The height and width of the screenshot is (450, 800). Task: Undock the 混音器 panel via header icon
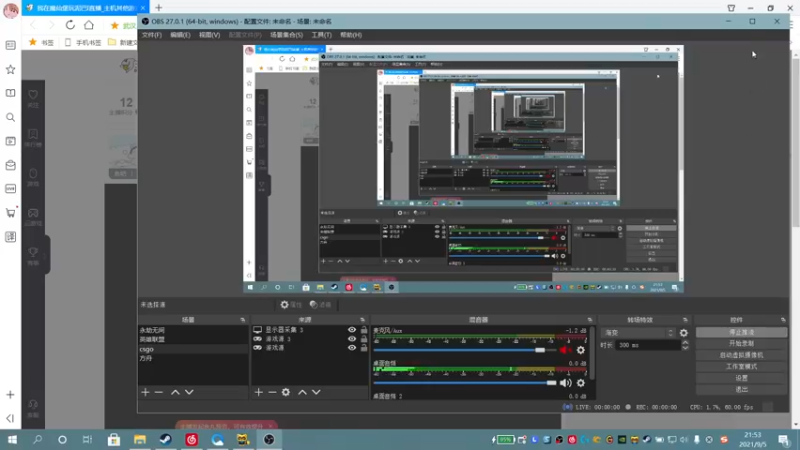(590, 320)
